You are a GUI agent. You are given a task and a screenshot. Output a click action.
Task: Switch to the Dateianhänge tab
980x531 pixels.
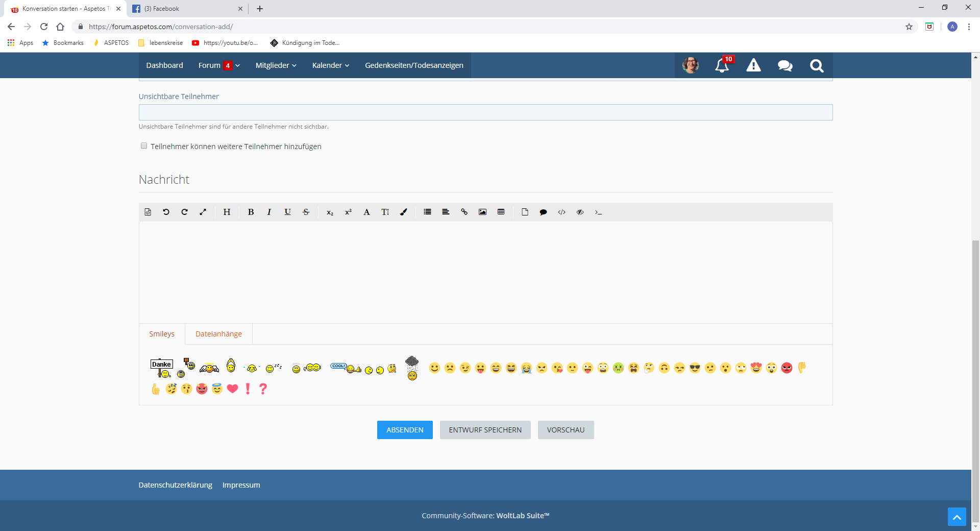pyautogui.click(x=218, y=334)
